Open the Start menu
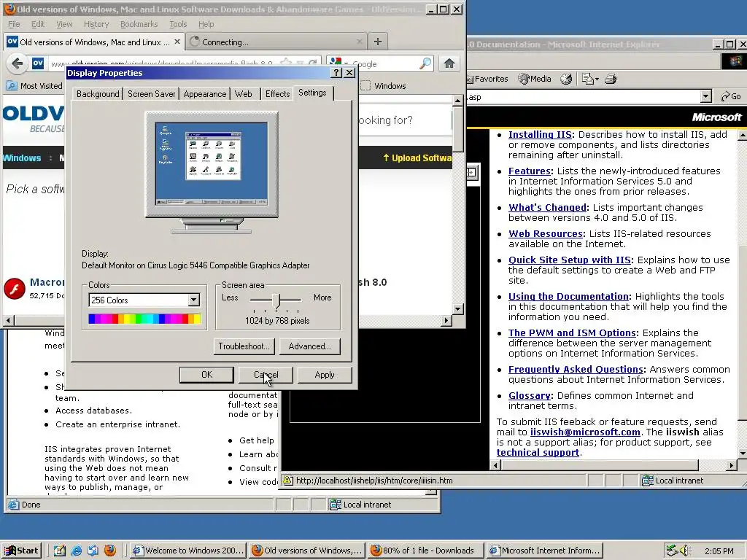This screenshot has width=747, height=560. (21, 551)
